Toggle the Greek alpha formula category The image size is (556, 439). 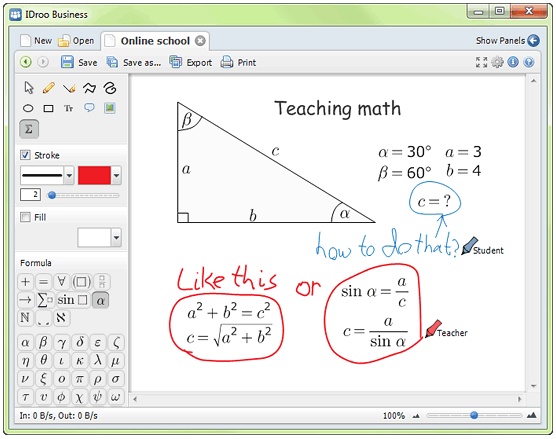point(100,300)
